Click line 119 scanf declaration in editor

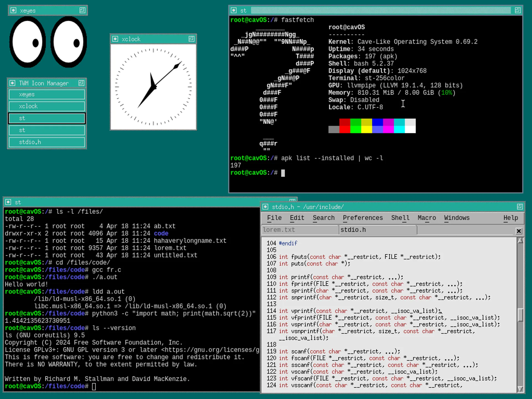pyautogui.click(x=339, y=351)
